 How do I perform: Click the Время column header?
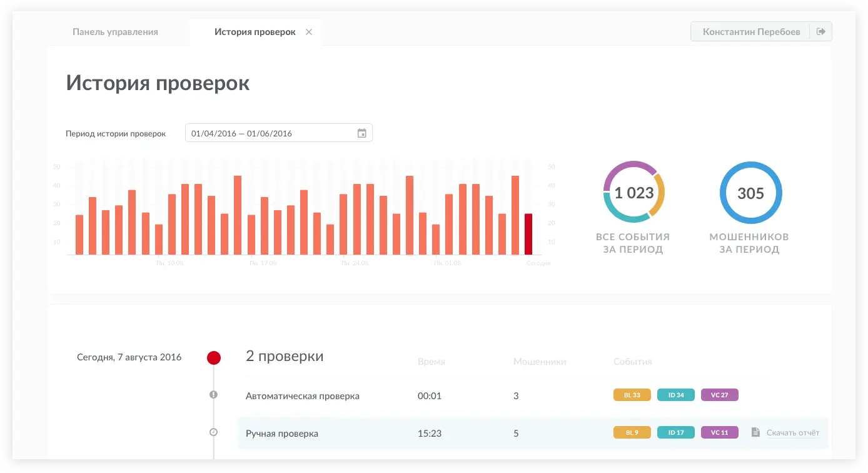click(431, 362)
